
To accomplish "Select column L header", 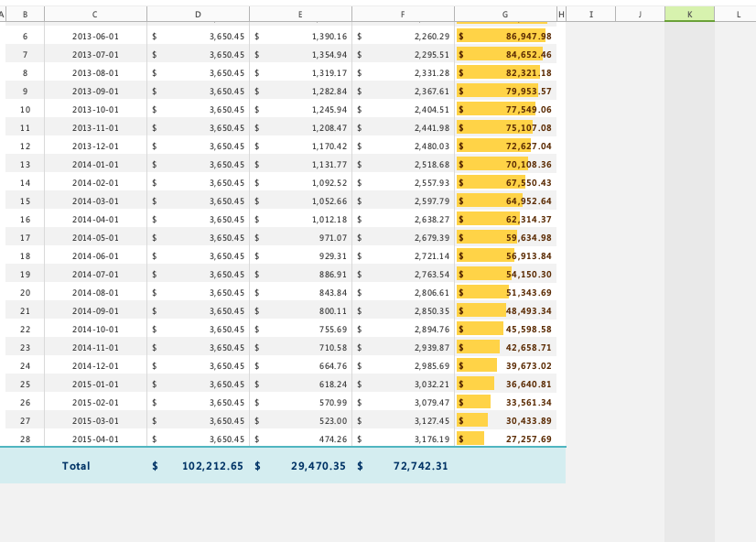I will pos(735,14).
